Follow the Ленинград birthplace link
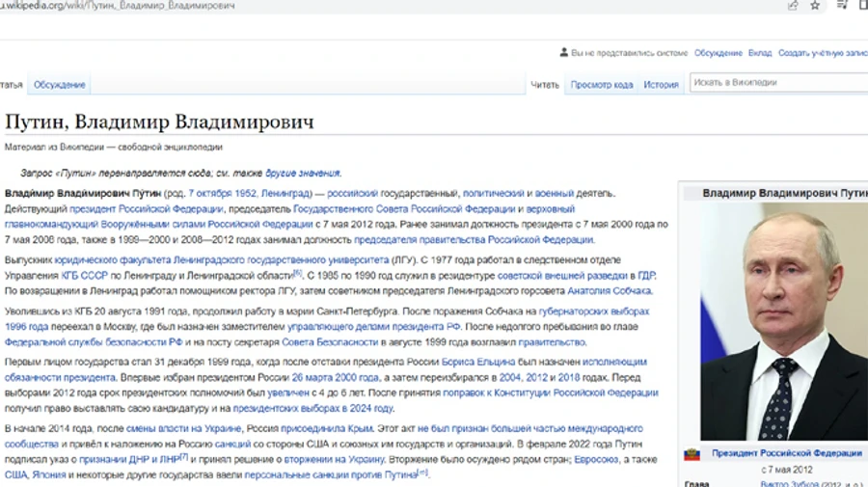The height and width of the screenshot is (487, 868). click(285, 194)
